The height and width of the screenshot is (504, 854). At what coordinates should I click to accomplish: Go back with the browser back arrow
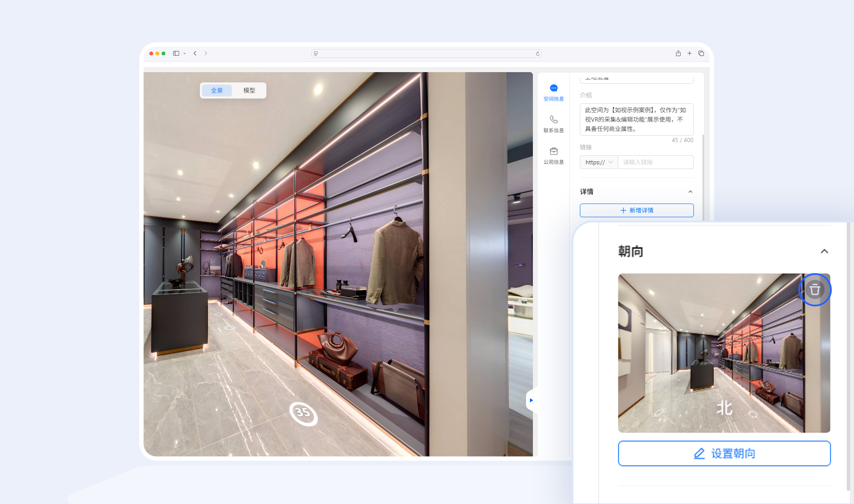pos(195,53)
